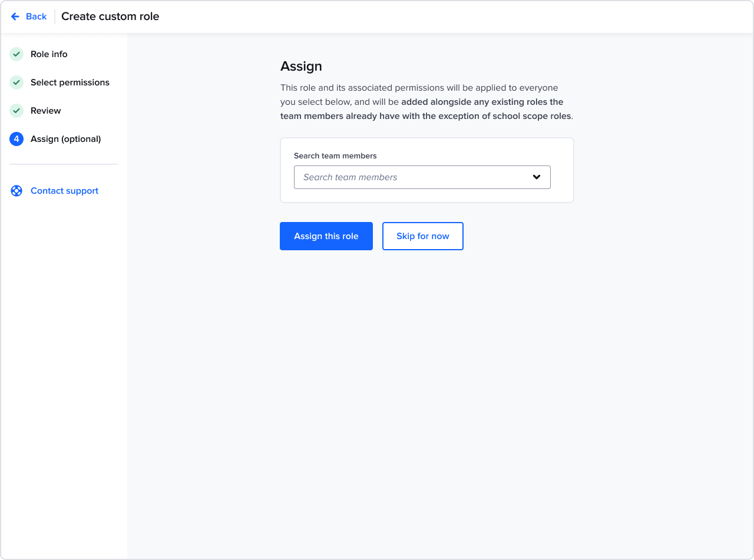
Task: Click the Role info green checkmark icon
Action: click(16, 54)
